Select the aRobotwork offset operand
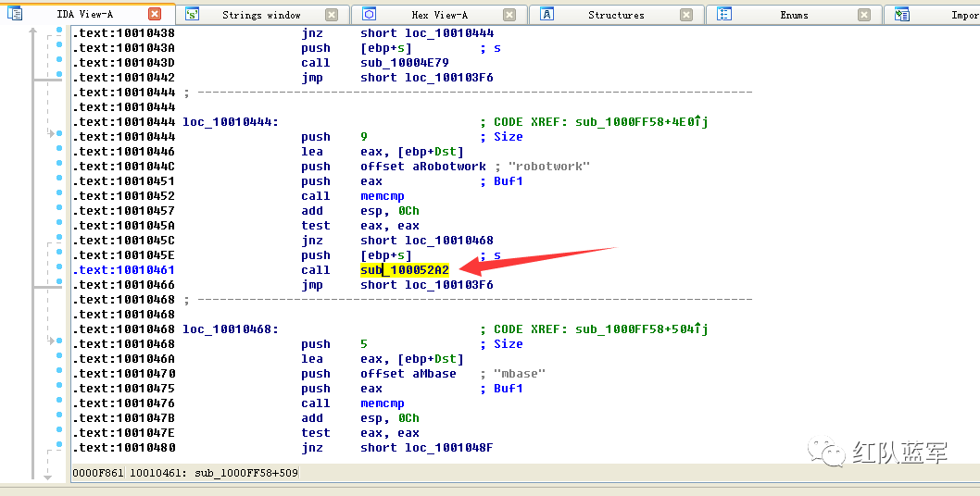980x496 pixels. point(423,167)
